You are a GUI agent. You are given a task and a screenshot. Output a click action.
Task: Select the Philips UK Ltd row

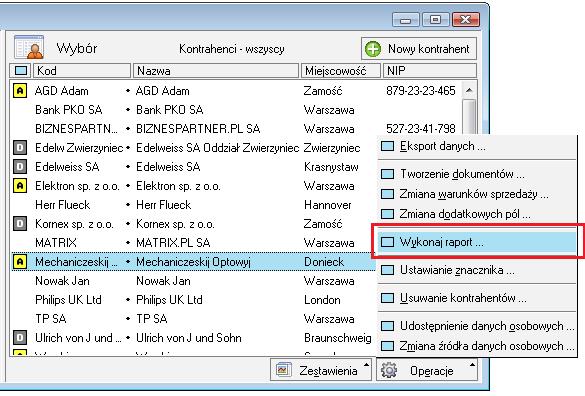[x=194, y=300]
